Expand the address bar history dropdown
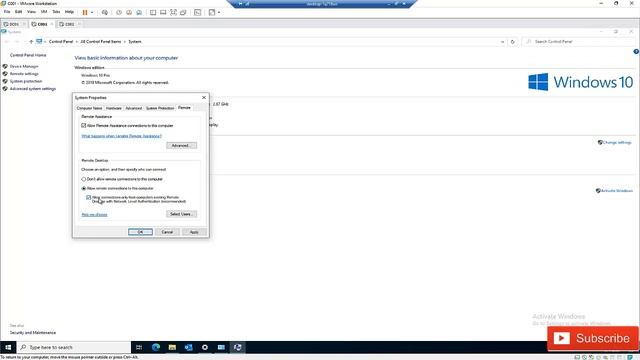The image size is (640, 360). [502, 42]
